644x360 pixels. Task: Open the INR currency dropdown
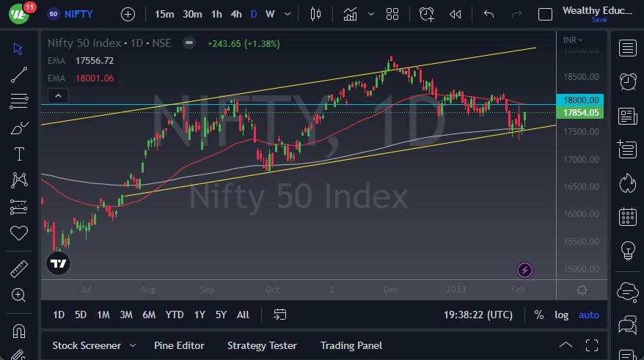[572, 40]
